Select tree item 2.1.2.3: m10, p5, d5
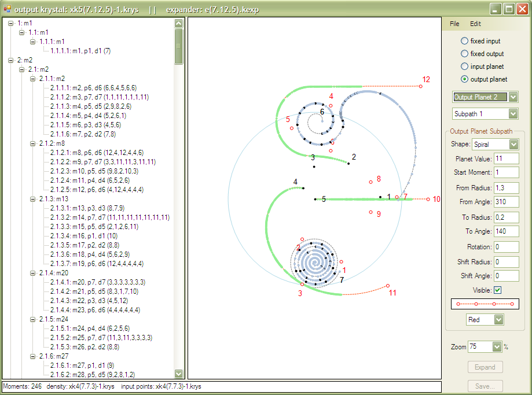Viewport: 532px width, 395px height. click(x=94, y=171)
